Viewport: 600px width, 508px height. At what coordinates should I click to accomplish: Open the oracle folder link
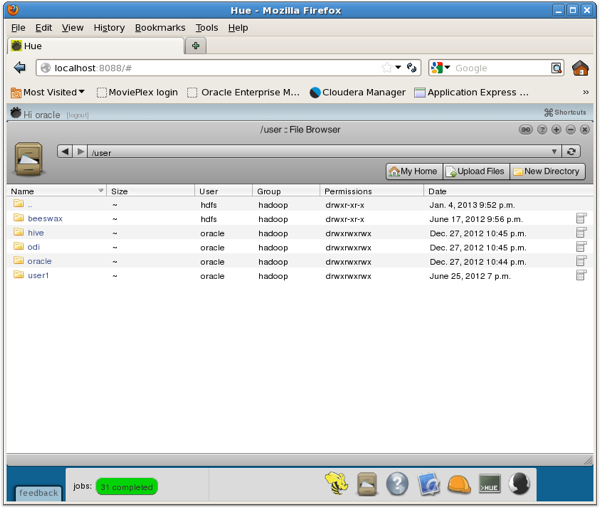(39, 261)
